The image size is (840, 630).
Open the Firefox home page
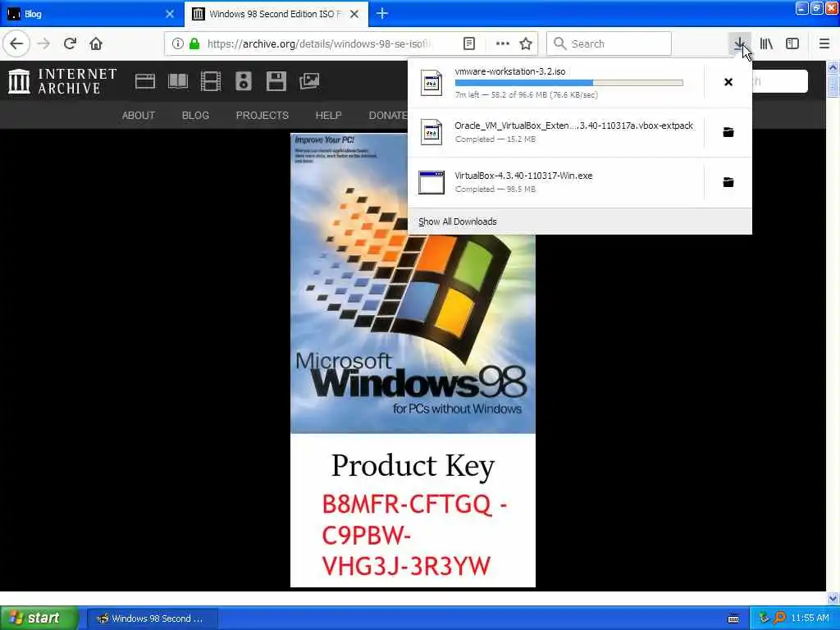coord(96,43)
